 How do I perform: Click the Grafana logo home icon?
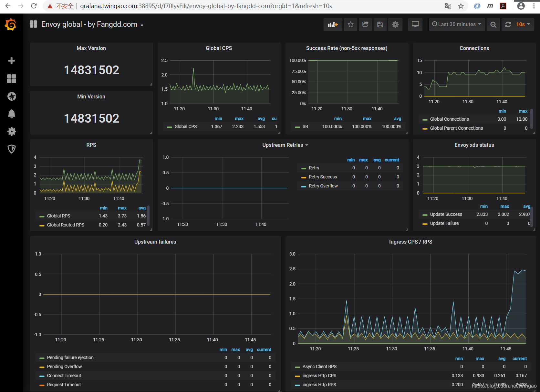pos(11,25)
